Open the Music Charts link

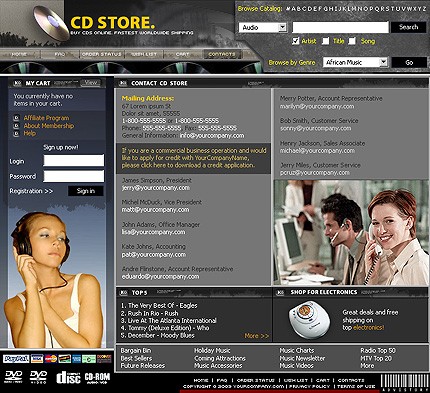(x=297, y=351)
